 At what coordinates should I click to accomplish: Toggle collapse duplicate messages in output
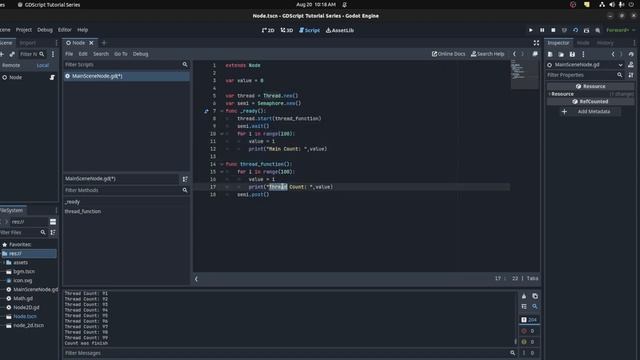524,307
